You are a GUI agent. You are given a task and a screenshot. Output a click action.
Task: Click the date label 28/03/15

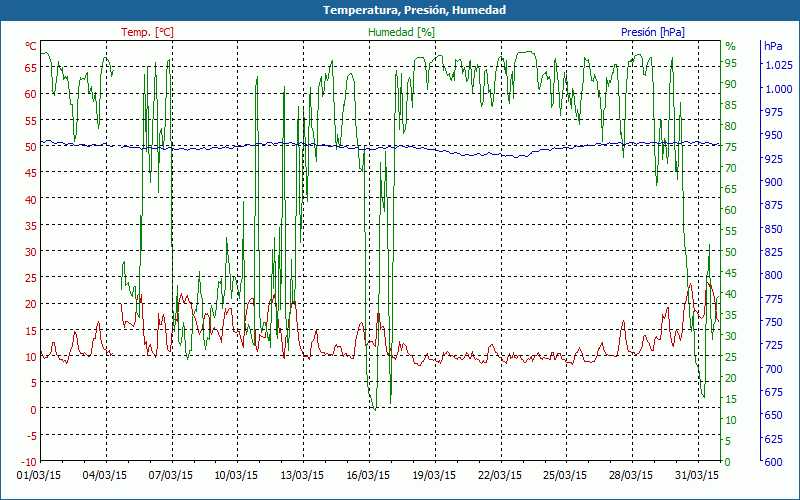pos(631,475)
